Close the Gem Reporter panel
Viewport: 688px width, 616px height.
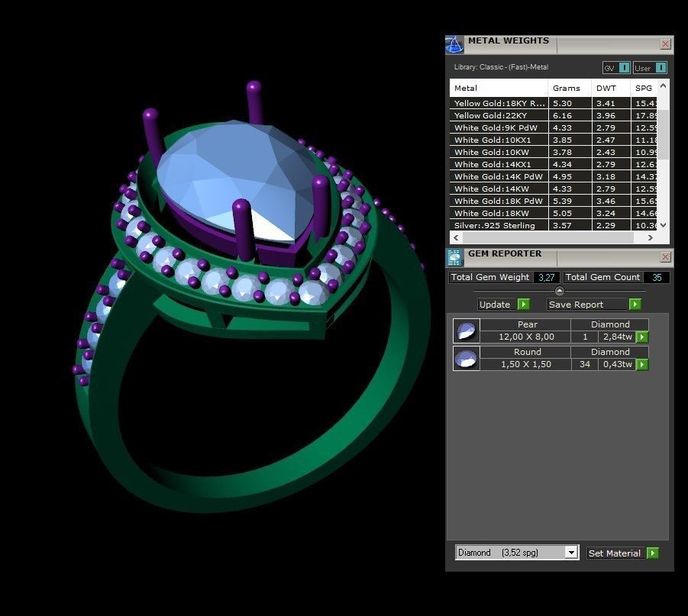point(665,256)
